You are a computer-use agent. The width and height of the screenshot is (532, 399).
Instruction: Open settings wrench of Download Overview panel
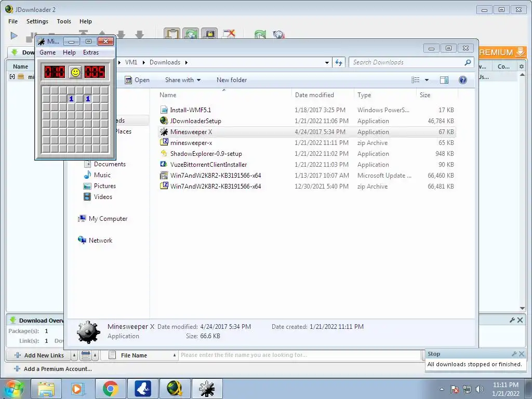(512, 320)
